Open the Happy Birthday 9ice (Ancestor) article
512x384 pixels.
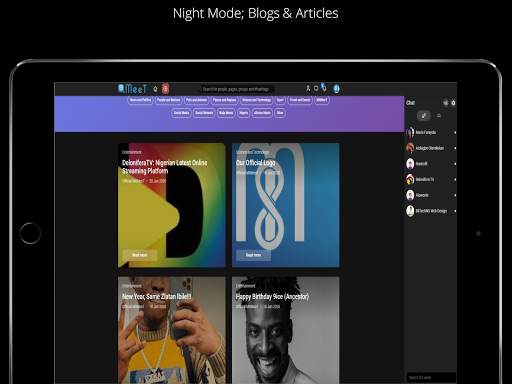point(272,296)
